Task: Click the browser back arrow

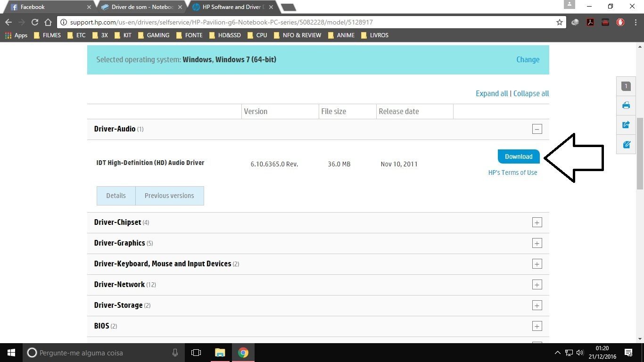Action: coord(8,22)
